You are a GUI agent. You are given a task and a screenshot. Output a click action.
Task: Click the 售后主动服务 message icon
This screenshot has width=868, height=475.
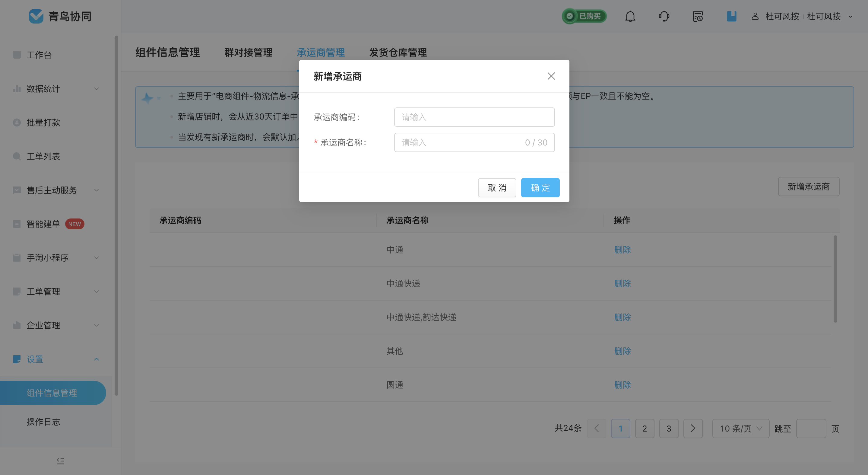tap(17, 190)
